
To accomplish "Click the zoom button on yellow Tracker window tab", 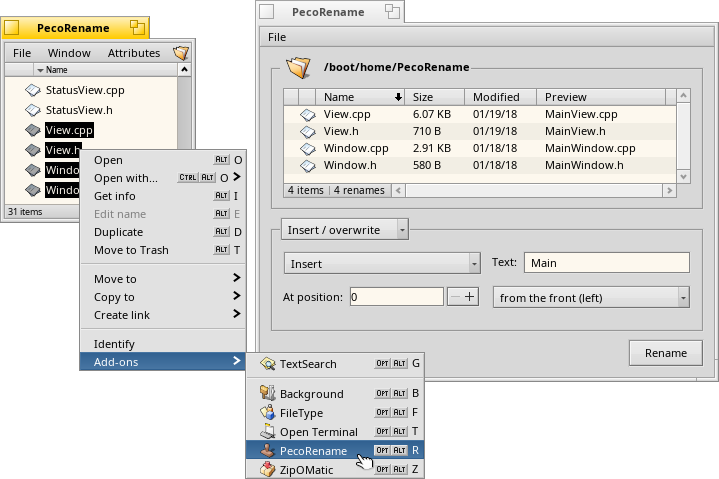I will (x=137, y=28).
